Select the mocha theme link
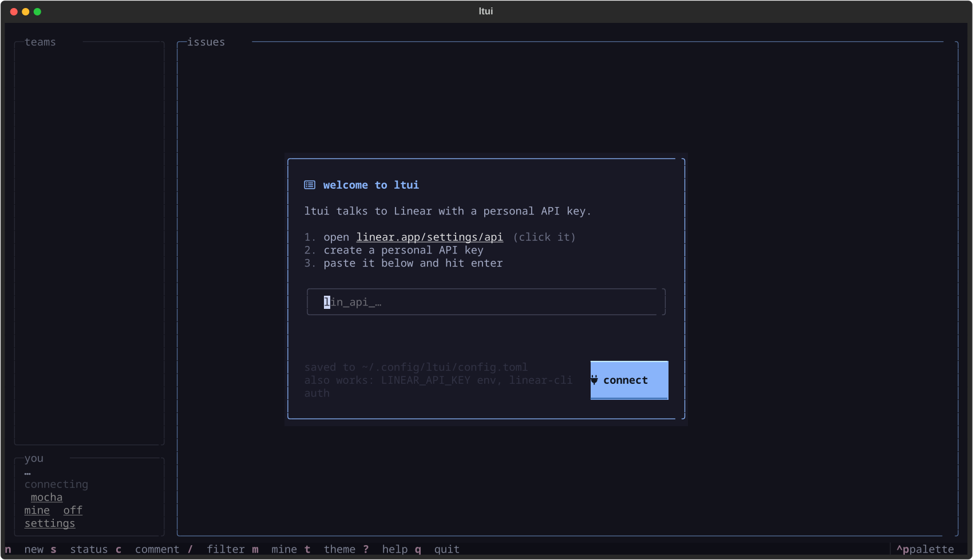Screen dimensions: 973x560 (x=46, y=498)
